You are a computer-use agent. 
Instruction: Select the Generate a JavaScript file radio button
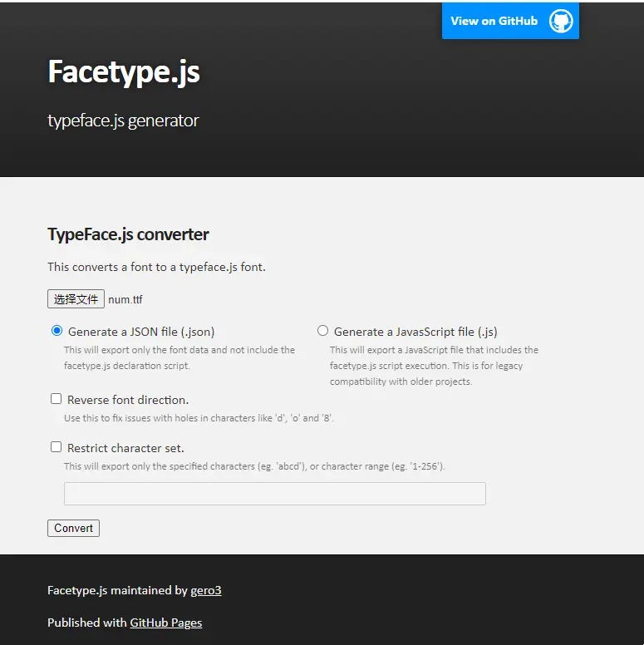coord(322,331)
